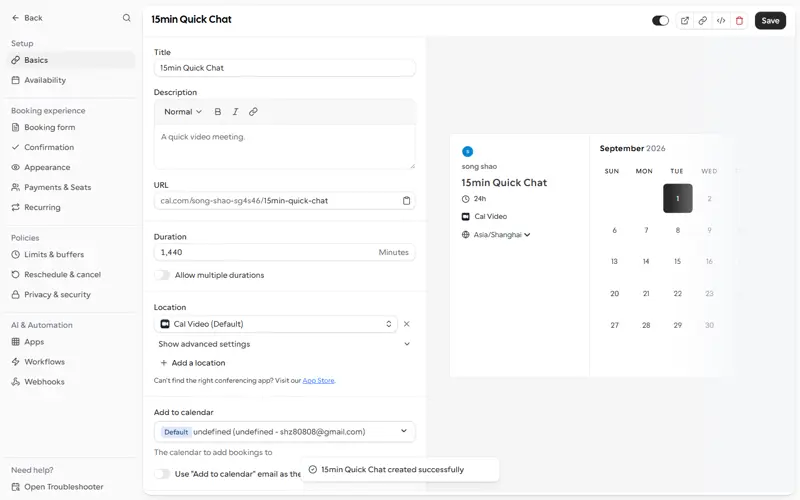This screenshot has height=500, width=800.
Task: Open event preview in new tab icon
Action: [685, 20]
